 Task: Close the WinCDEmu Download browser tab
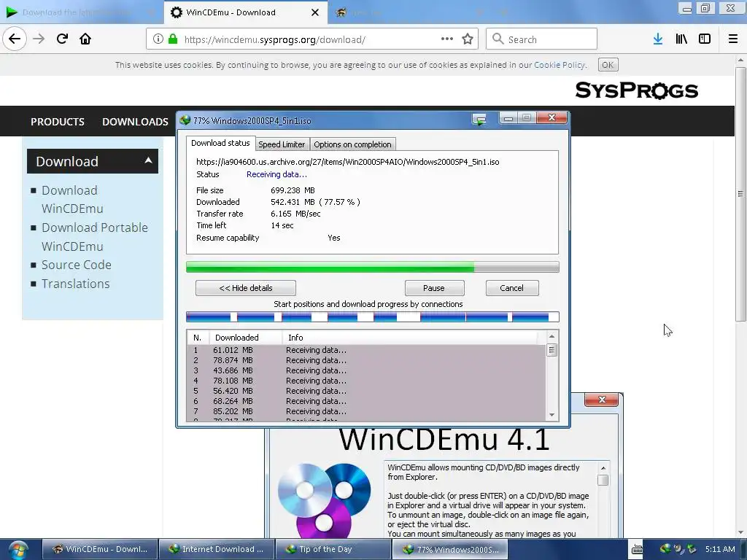(315, 12)
